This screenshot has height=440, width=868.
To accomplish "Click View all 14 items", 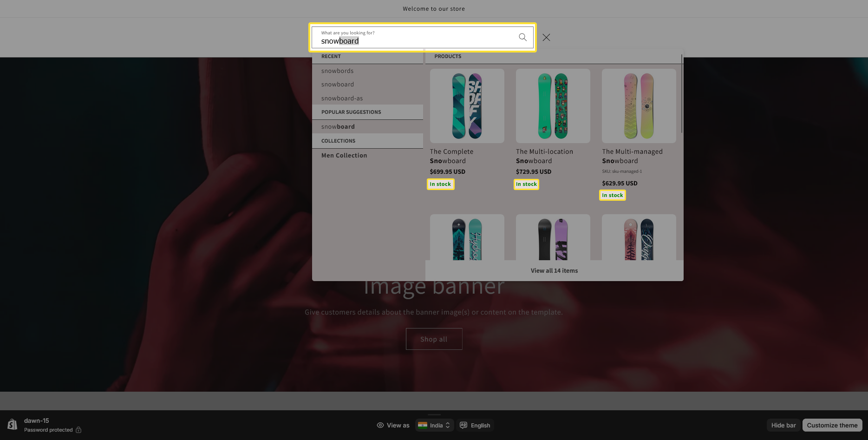I will click(554, 271).
